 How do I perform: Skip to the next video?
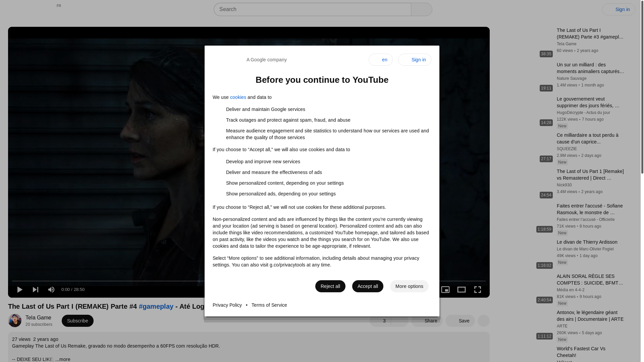[x=36, y=290]
